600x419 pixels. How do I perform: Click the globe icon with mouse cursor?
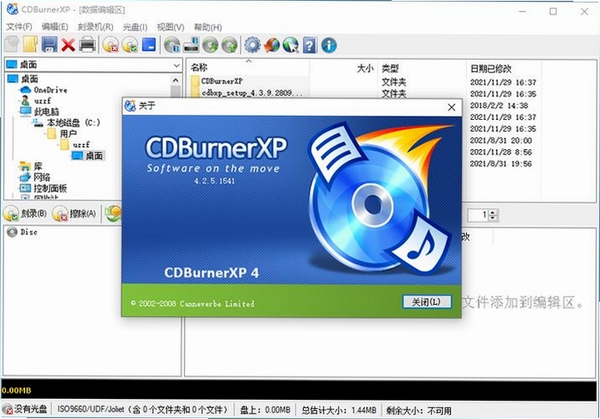tap(291, 45)
